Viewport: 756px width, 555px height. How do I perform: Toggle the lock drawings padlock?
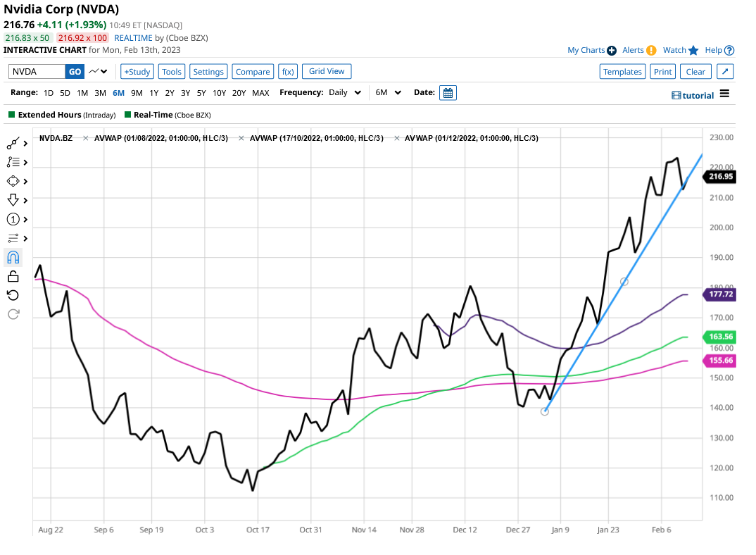coord(13,277)
